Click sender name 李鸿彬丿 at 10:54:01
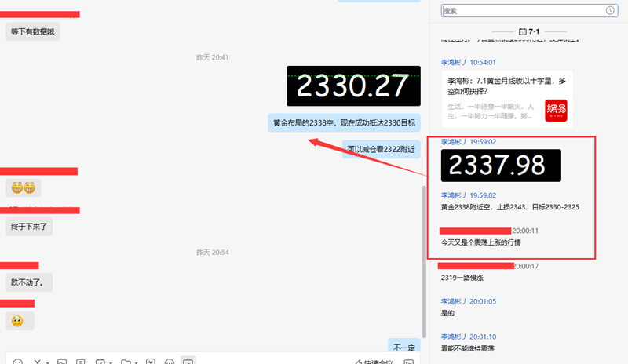 454,63
